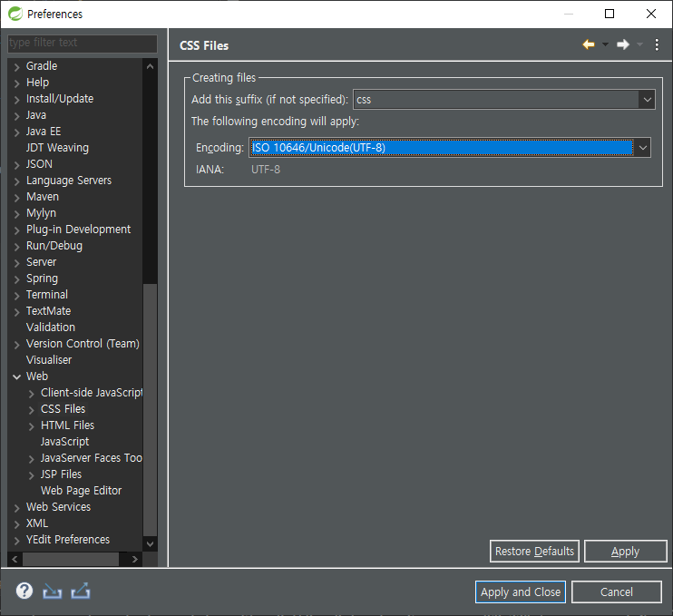
Task: Select TextMate preferences category
Action: (x=48, y=311)
